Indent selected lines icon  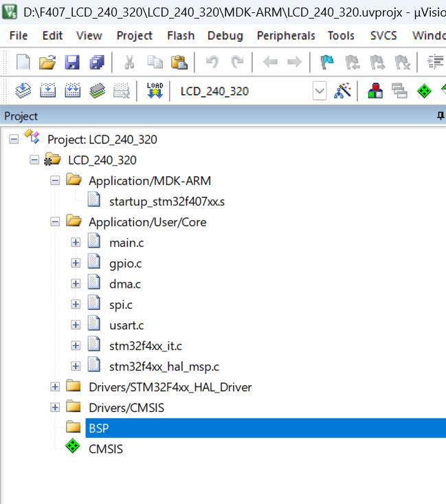pos(435,62)
